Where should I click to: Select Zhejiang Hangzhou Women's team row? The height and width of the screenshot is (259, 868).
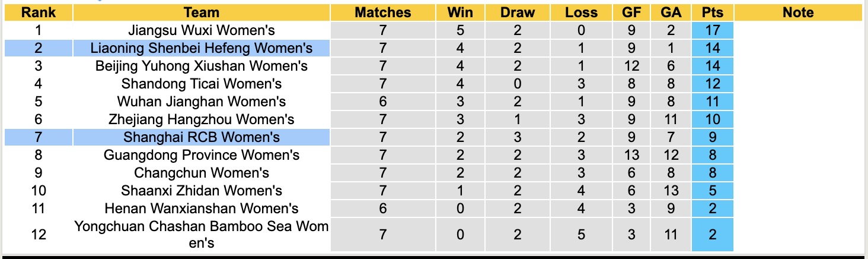202,119
